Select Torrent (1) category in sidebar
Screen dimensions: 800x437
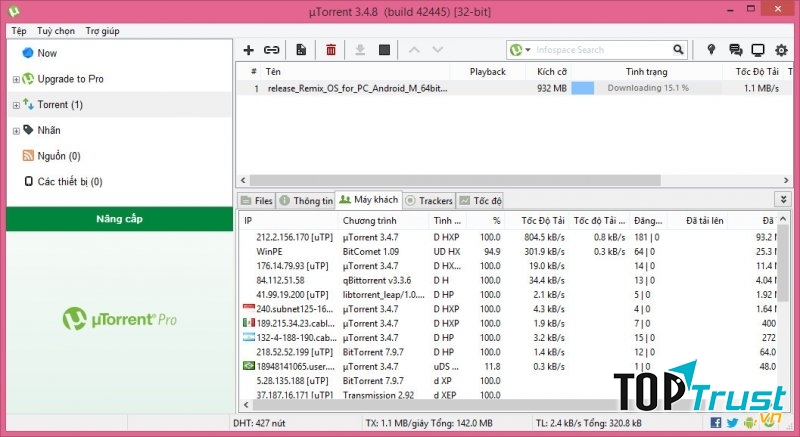(x=60, y=105)
